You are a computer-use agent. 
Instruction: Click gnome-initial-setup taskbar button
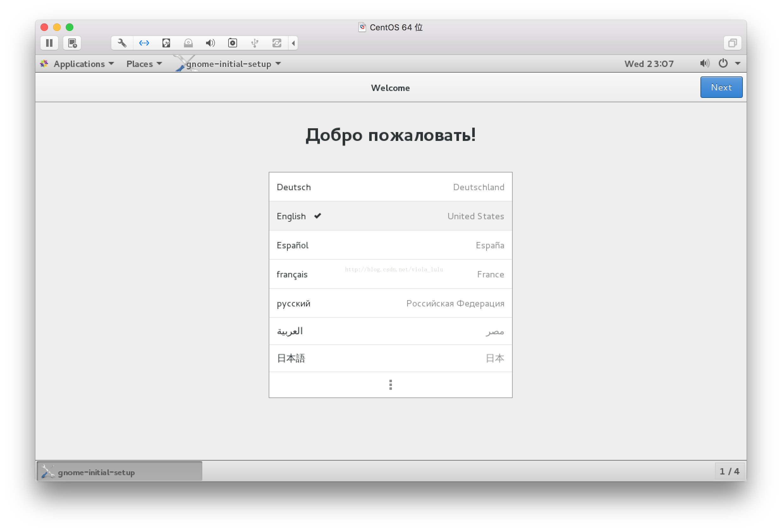119,471
